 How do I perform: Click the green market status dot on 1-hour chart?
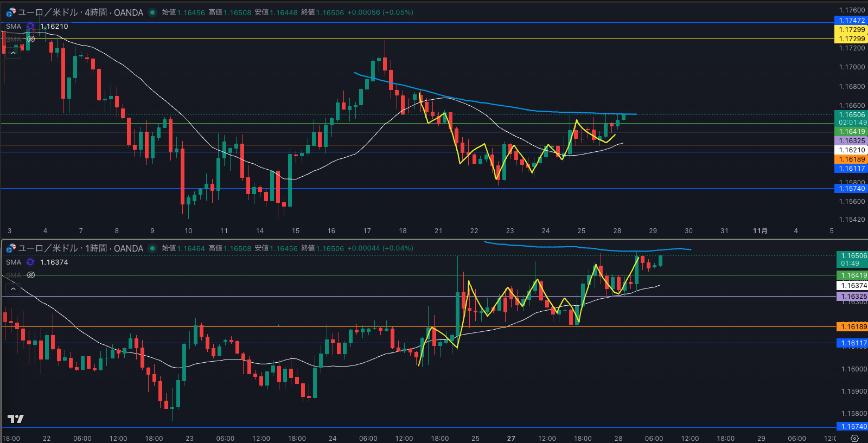pos(152,248)
